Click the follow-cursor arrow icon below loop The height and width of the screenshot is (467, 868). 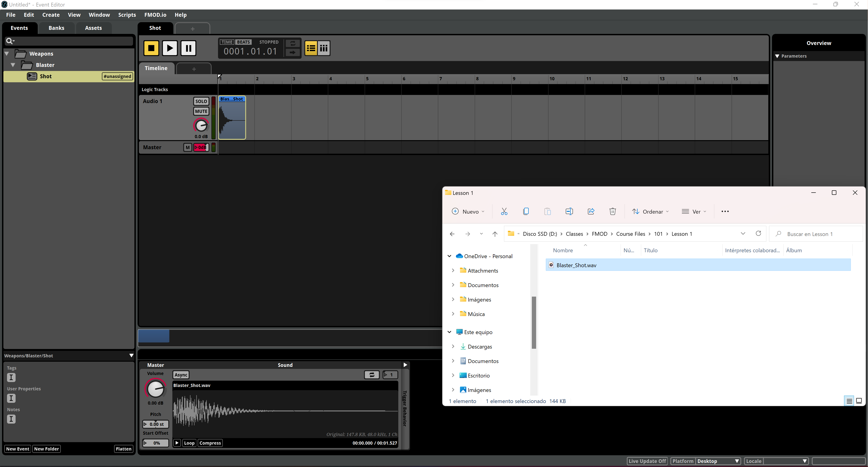pos(293,52)
